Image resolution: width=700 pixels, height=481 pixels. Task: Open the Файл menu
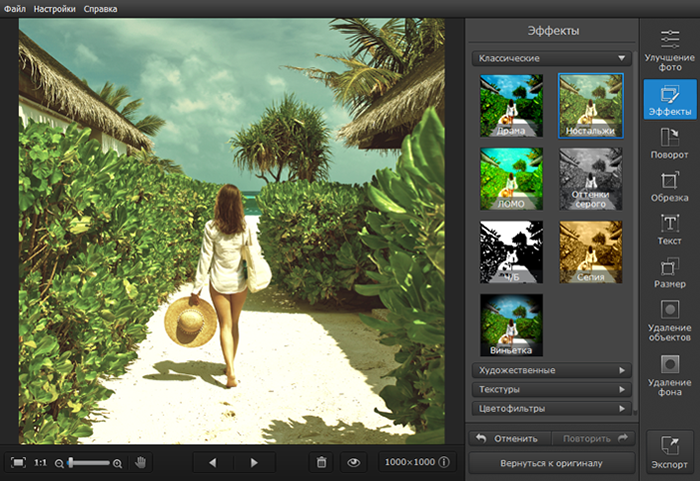pyautogui.click(x=14, y=8)
